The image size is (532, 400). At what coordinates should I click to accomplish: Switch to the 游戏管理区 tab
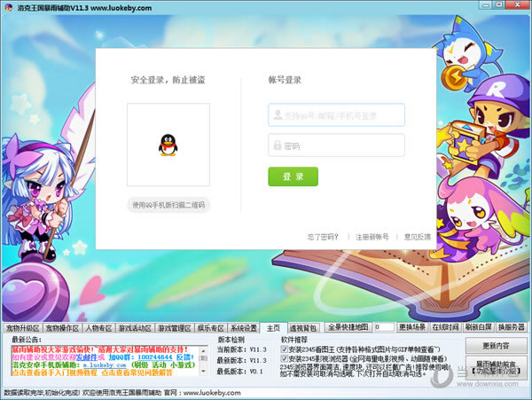point(174,328)
